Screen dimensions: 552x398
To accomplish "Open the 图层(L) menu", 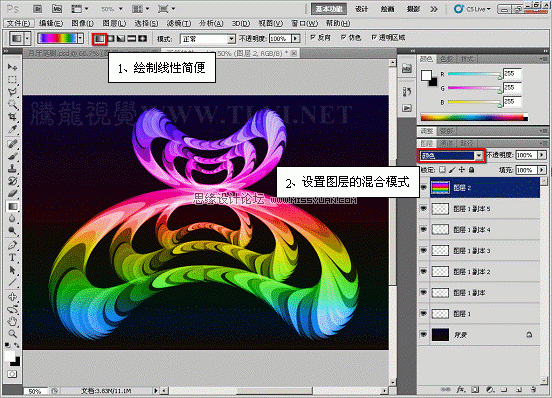I will [114, 23].
